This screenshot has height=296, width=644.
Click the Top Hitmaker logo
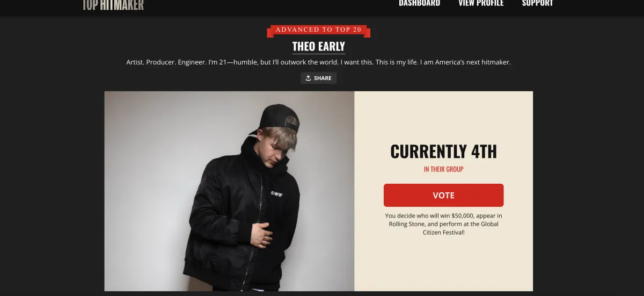[x=114, y=4]
